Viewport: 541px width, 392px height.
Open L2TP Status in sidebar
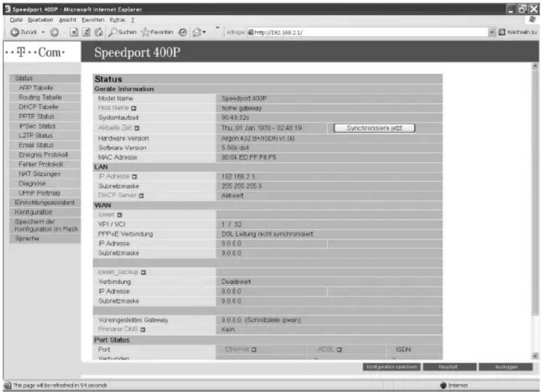point(45,135)
